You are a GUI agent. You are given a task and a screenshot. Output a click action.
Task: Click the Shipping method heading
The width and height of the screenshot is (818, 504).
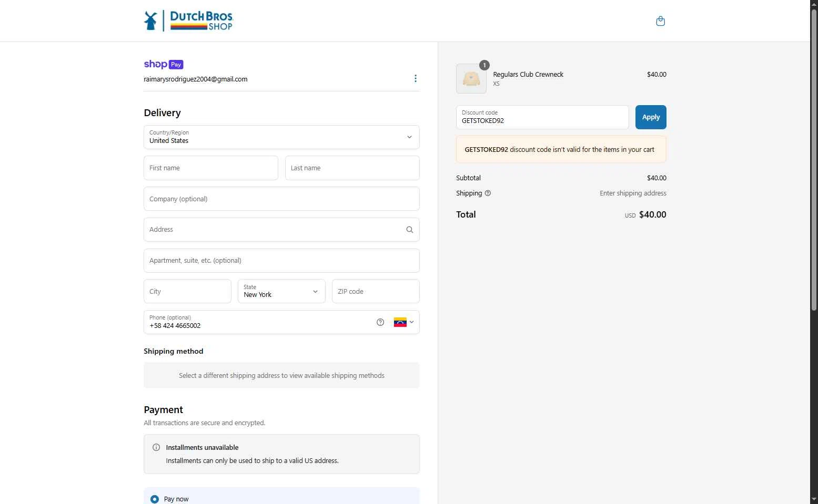(174, 351)
